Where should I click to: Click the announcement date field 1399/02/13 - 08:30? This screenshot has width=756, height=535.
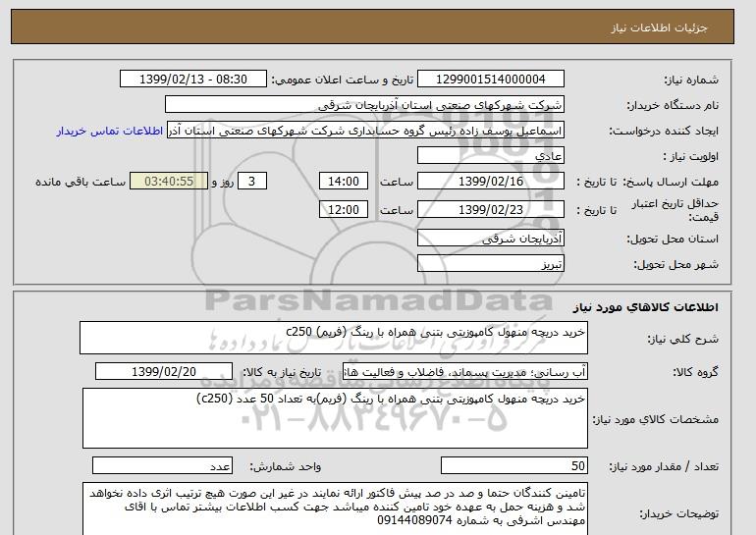[192, 80]
